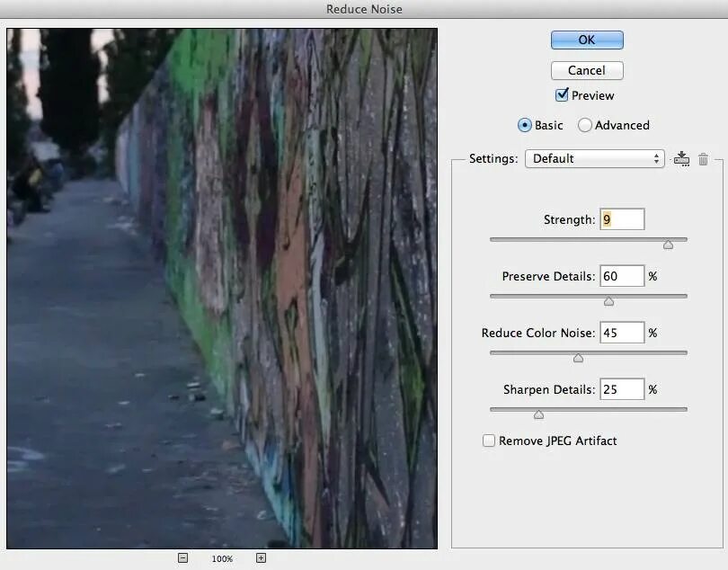Click the Preserve Details slider handle
The width and height of the screenshot is (728, 570).
608,301
